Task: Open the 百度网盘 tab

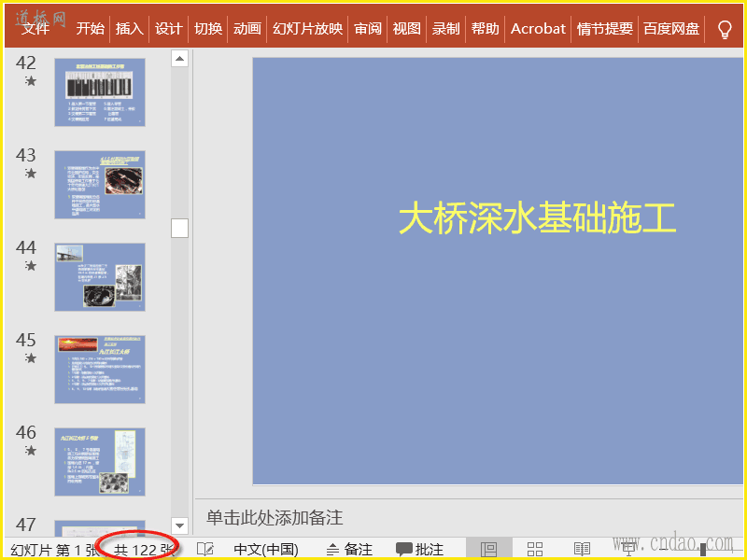Action: click(671, 29)
